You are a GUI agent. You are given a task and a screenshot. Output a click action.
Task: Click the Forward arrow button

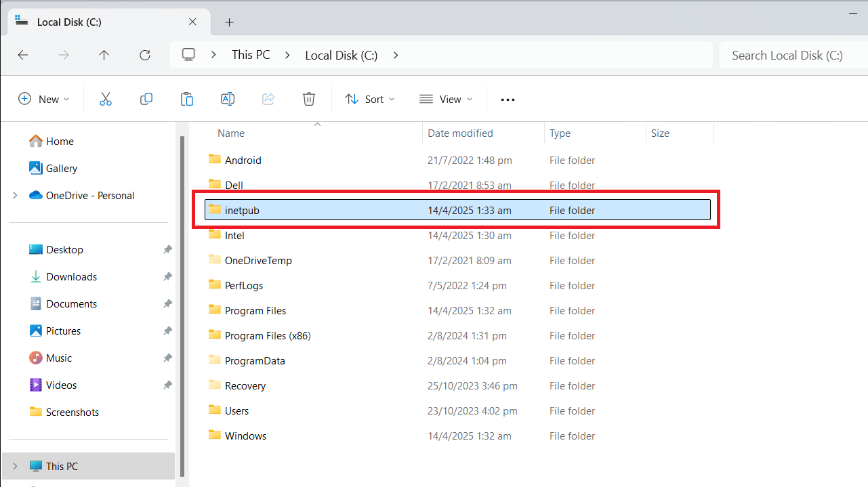[x=64, y=56]
